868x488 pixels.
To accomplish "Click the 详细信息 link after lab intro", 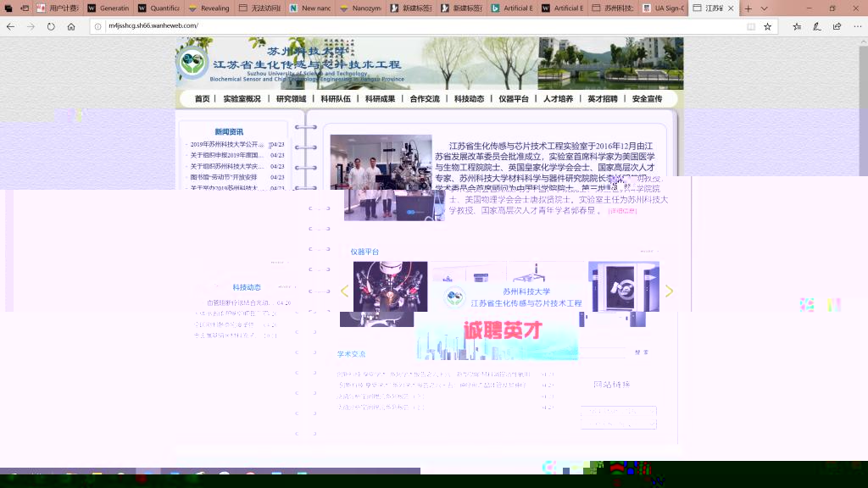I will click(x=622, y=211).
